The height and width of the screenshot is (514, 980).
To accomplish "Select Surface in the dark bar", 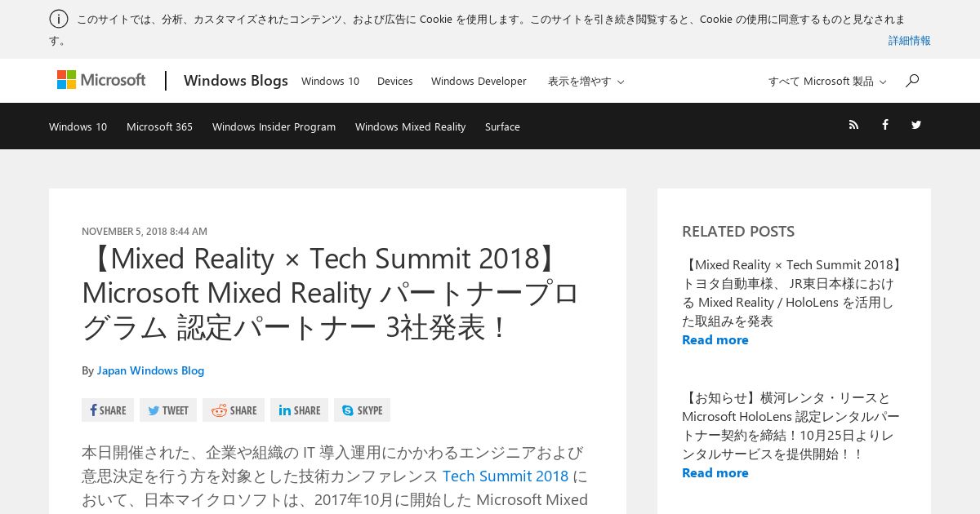I will (x=502, y=126).
